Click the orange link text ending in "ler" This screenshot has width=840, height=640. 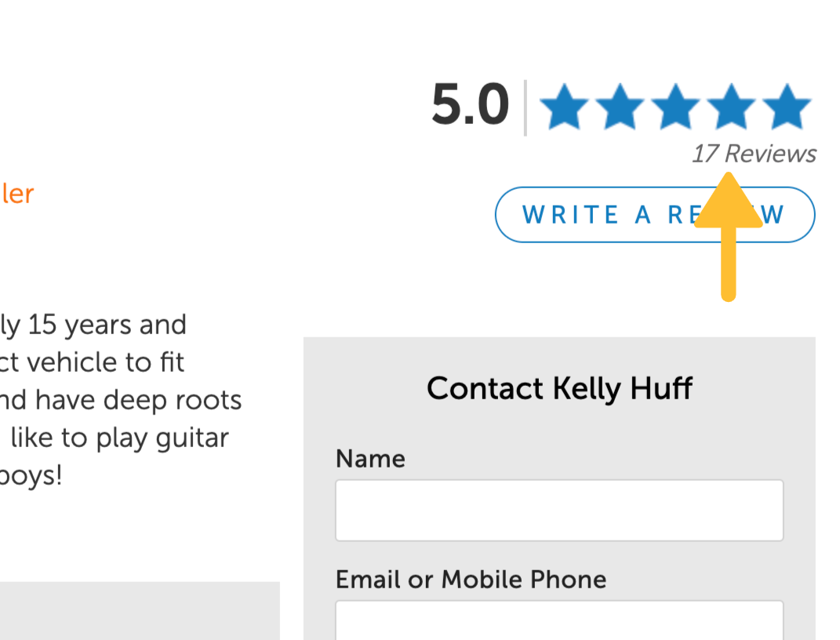(x=16, y=194)
